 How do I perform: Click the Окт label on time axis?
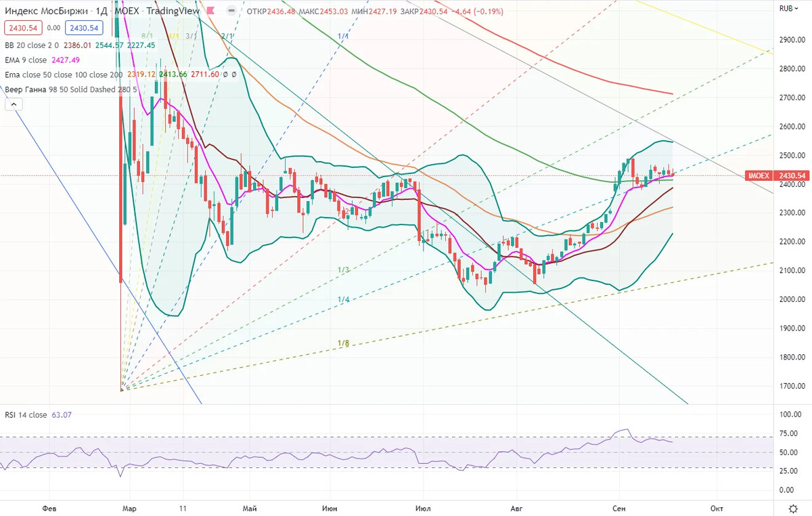(717, 507)
